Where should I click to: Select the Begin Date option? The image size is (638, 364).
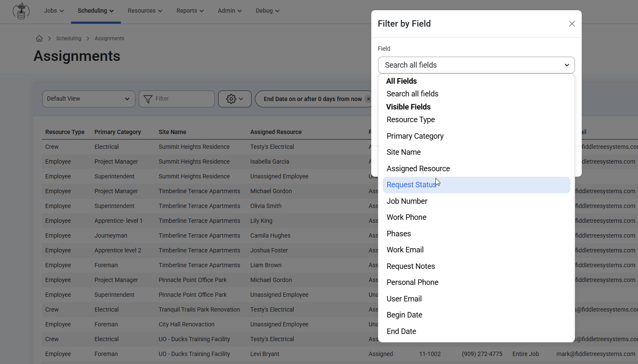tap(476, 315)
